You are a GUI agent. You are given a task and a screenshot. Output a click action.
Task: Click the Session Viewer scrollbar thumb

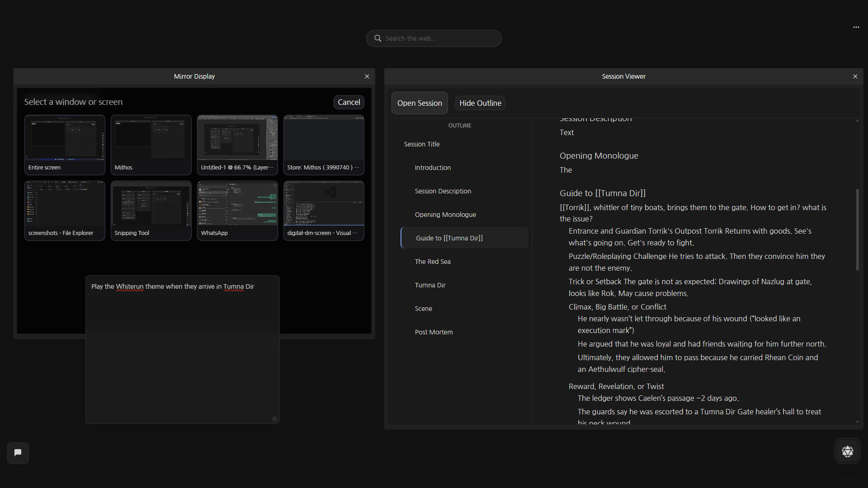point(857,228)
